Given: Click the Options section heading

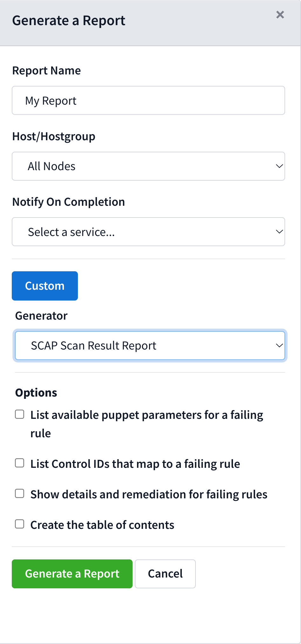Looking at the screenshot, I should coord(36,393).
